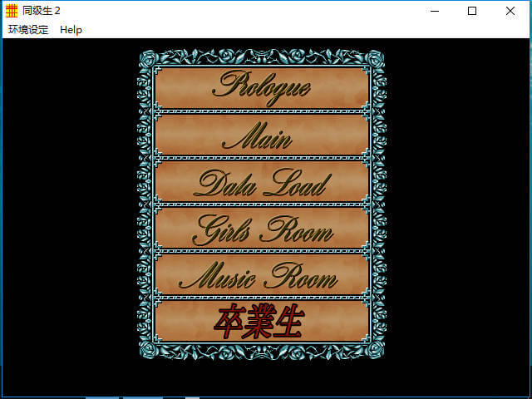Open the Music Room

(261, 275)
